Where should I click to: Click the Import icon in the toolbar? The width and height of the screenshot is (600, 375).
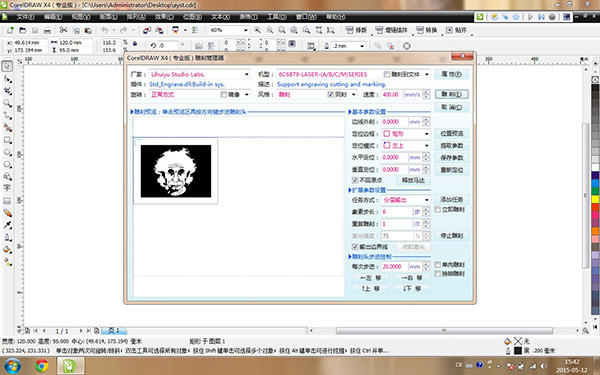pyautogui.click(x=147, y=30)
